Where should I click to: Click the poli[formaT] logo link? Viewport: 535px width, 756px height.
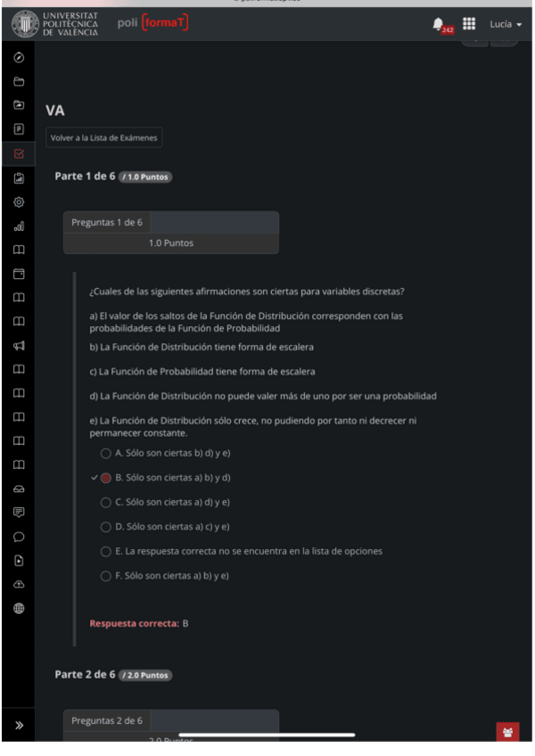pyautogui.click(x=152, y=22)
